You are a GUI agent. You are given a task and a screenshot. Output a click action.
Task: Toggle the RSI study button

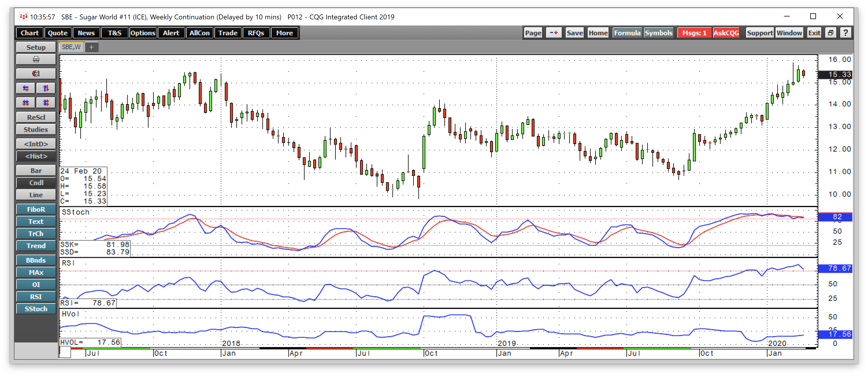pos(36,297)
